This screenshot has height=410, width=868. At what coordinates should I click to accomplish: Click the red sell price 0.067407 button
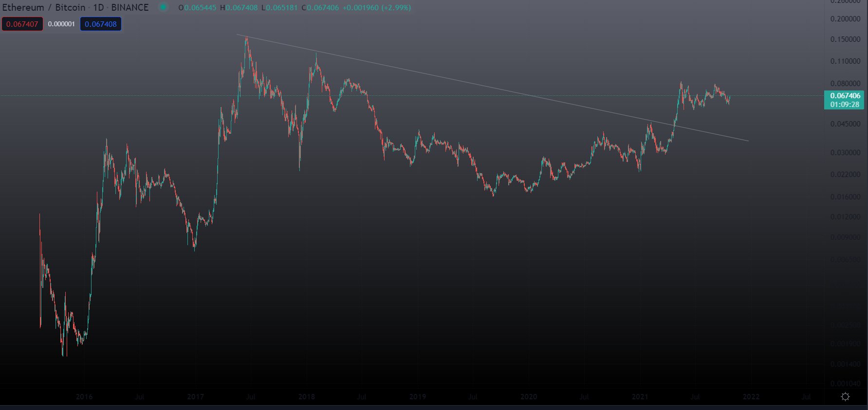coord(22,24)
